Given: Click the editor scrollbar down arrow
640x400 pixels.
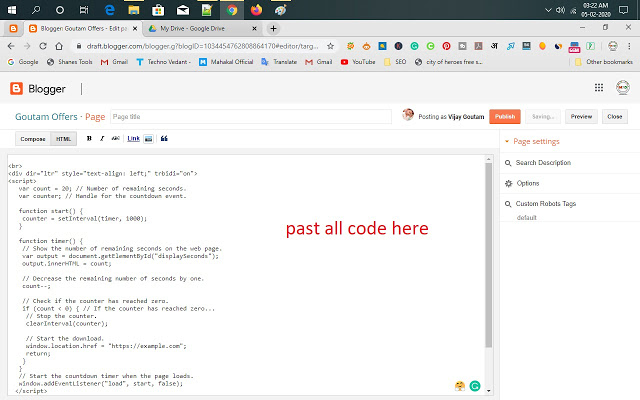Looking at the screenshot, I should (489, 391).
